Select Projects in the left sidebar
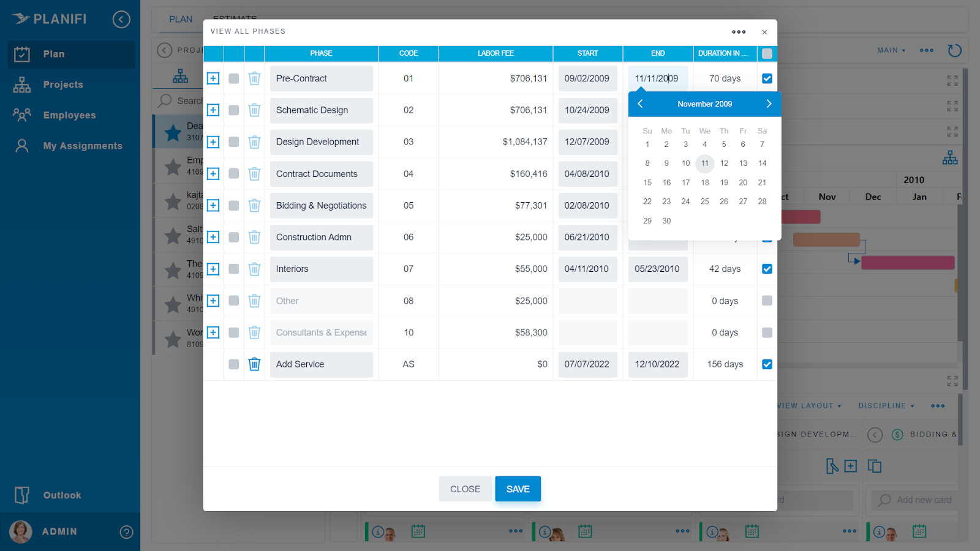 pos(62,84)
